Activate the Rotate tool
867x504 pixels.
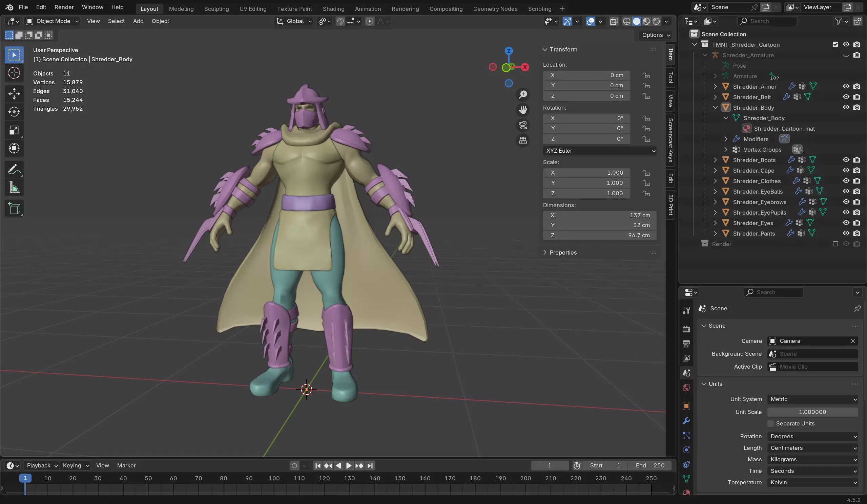(14, 112)
